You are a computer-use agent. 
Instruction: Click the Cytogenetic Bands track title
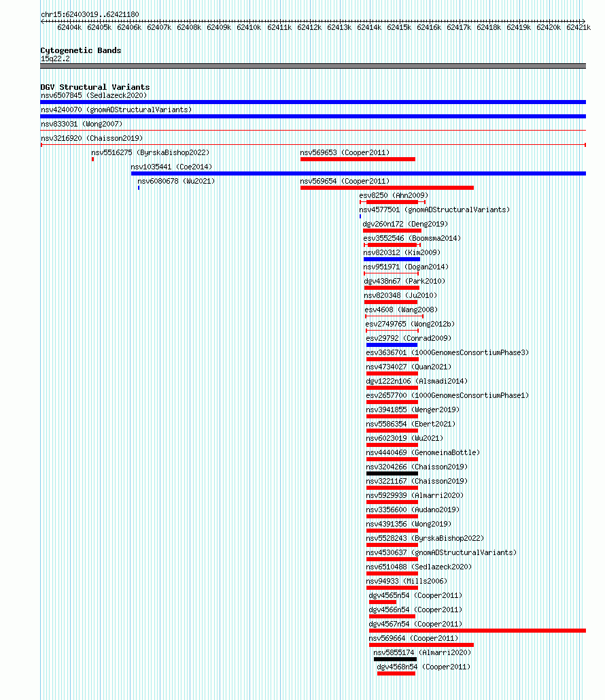(x=81, y=50)
